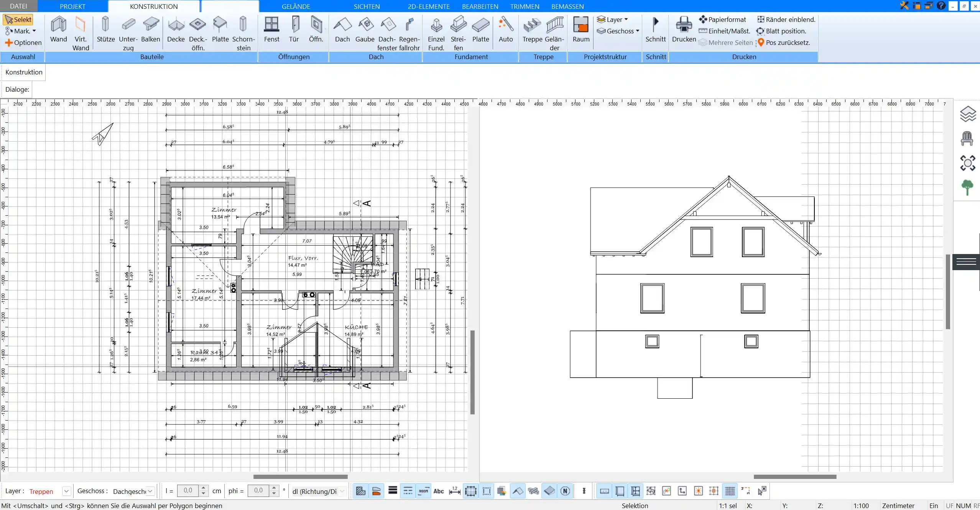The image size is (980, 510).
Task: Click the Papierformat button
Action: point(722,20)
